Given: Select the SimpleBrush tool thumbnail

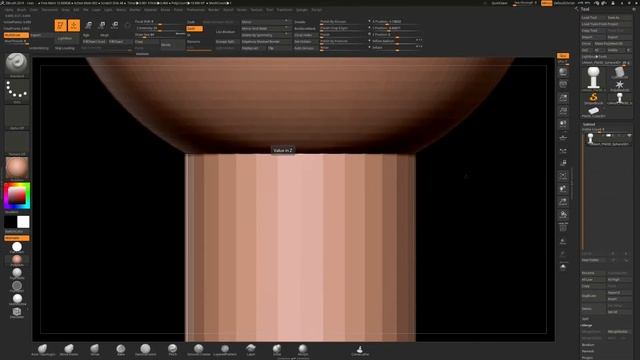Looking at the screenshot, I should (x=593, y=98).
